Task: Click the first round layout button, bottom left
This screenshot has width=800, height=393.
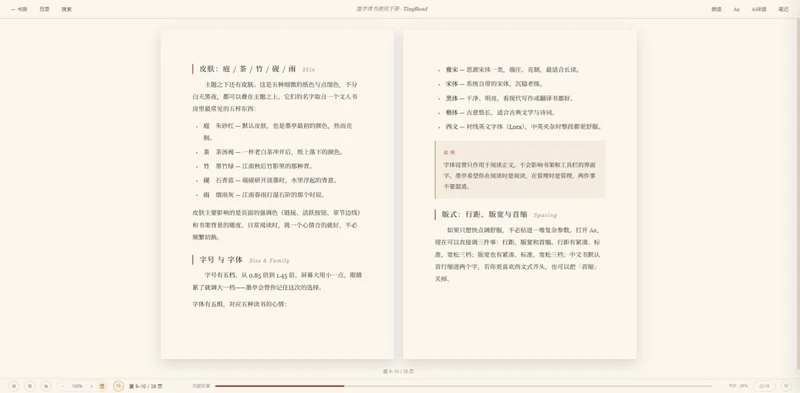Action: pyautogui.click(x=14, y=386)
